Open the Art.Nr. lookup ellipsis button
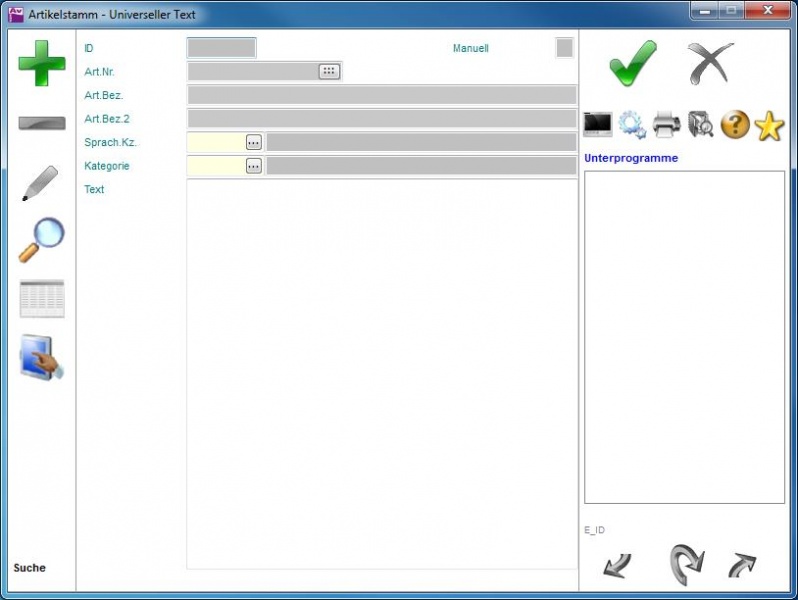The height and width of the screenshot is (600, 798). pos(329,71)
